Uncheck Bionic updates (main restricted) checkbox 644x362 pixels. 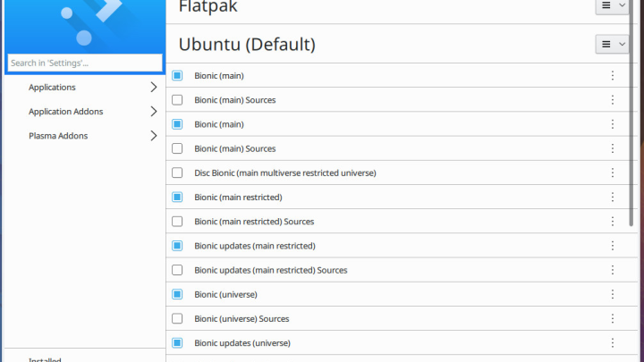coord(177,246)
